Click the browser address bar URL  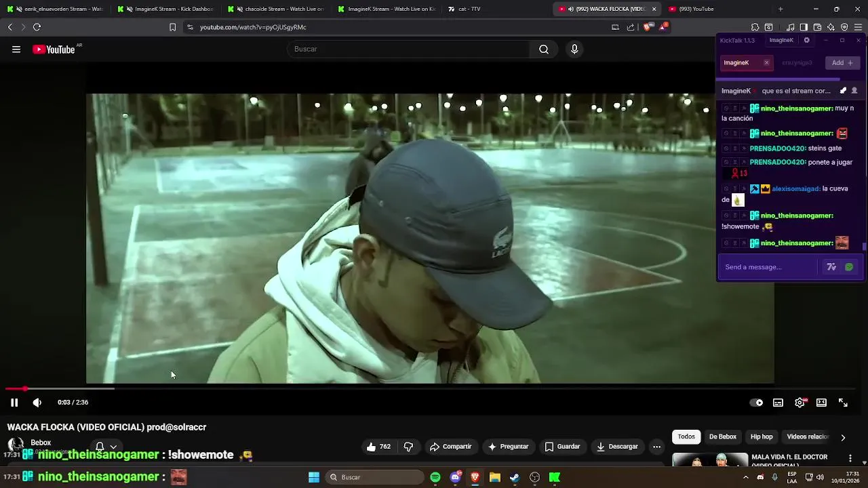(x=253, y=27)
